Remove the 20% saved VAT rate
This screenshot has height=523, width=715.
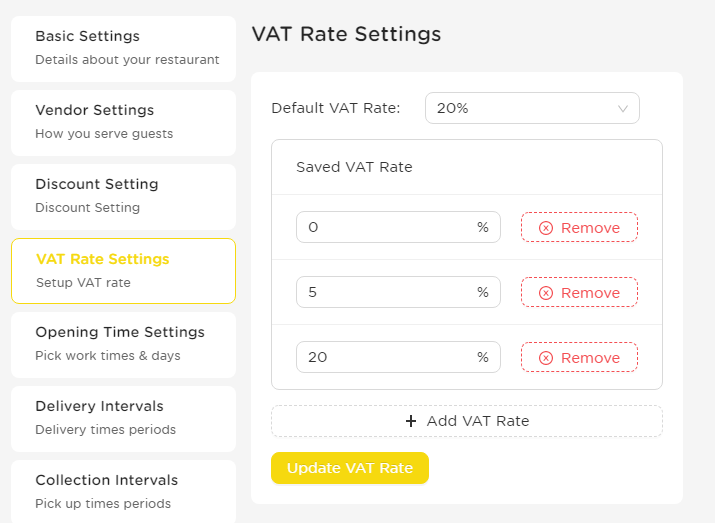(x=579, y=357)
